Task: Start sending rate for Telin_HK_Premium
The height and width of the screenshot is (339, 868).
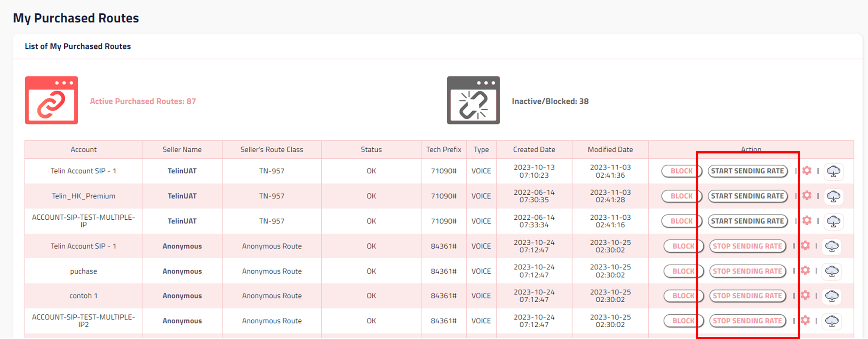Action: 747,196
